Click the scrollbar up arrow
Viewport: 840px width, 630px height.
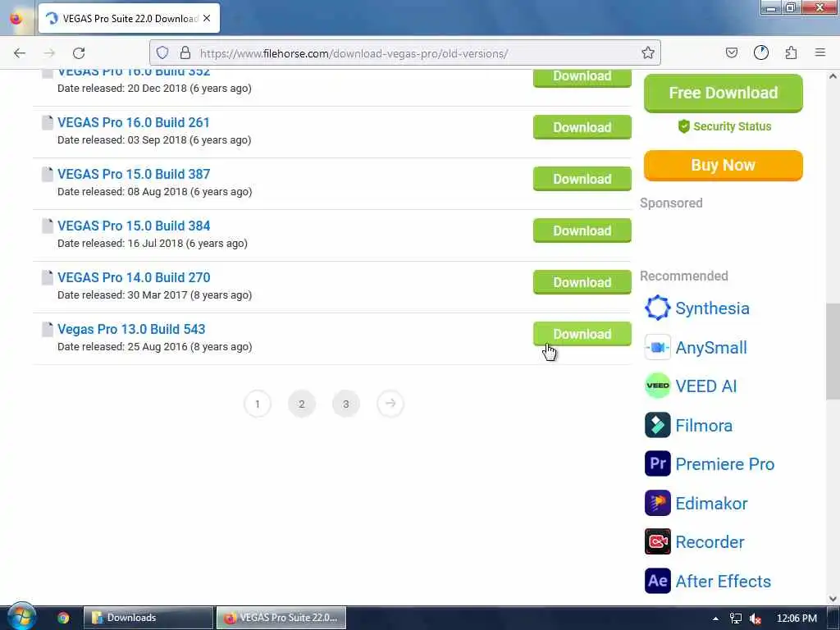click(x=833, y=76)
